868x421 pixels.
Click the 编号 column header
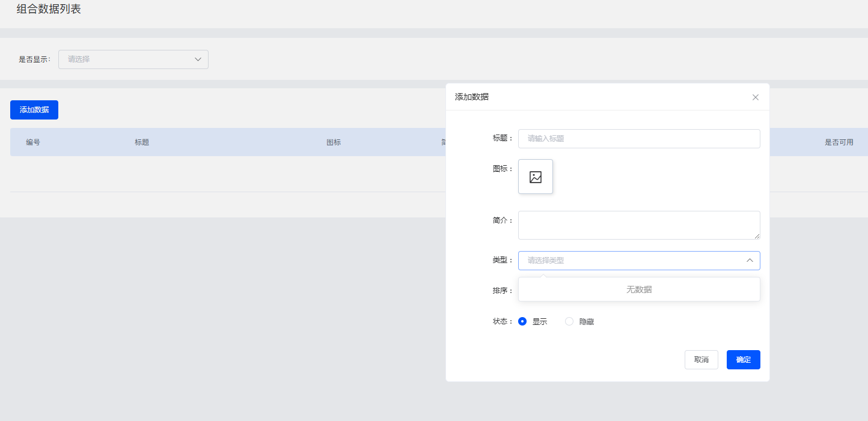coord(33,142)
